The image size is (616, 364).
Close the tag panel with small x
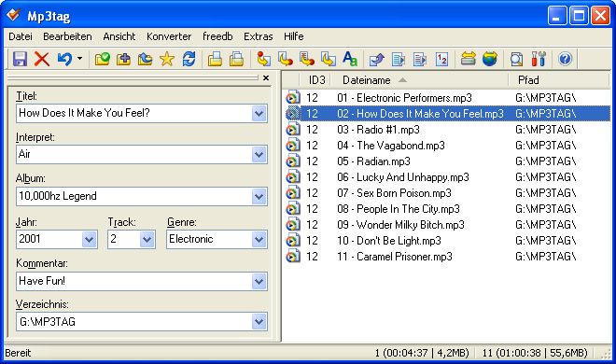(x=266, y=77)
